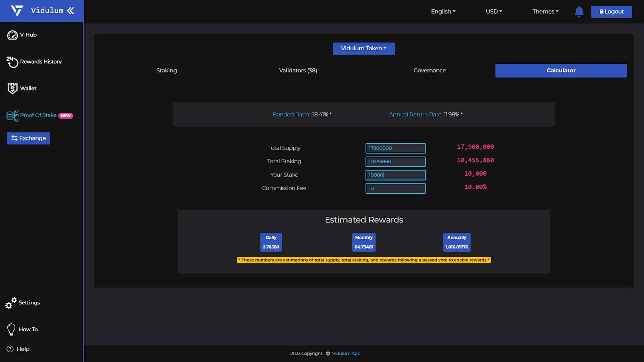Click Wallet sidebar label
Image resolution: width=644 pixels, height=362 pixels.
pos(28,88)
